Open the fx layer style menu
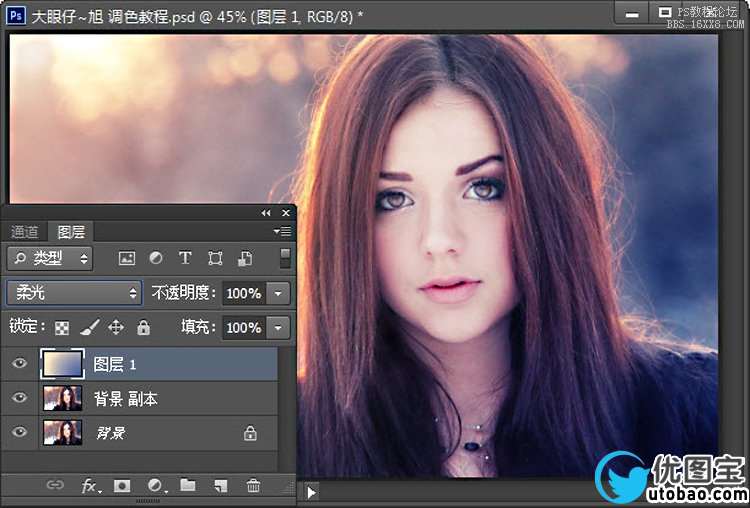 click(x=91, y=486)
